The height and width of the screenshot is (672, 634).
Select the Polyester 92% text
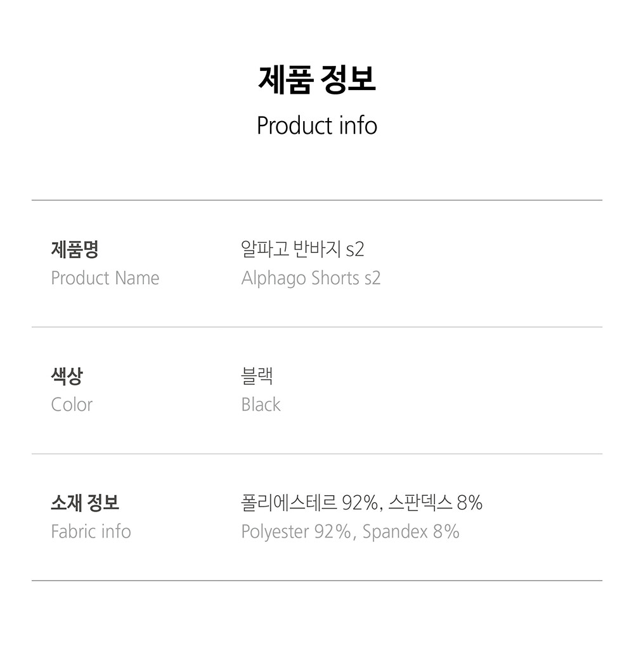(297, 531)
